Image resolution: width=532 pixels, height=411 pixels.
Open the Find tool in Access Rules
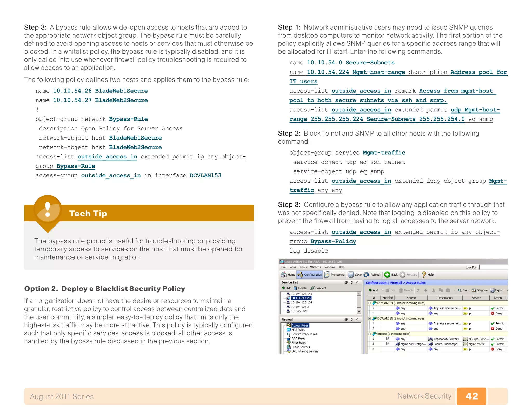(463, 290)
